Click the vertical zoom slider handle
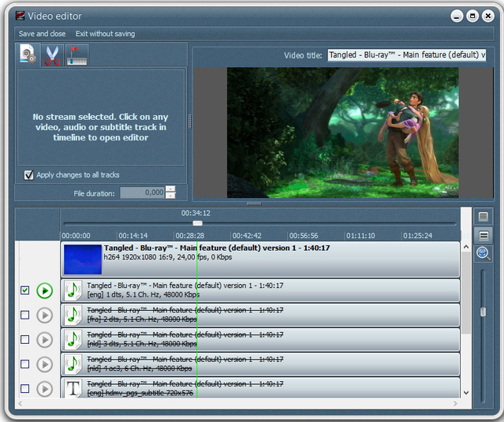The height and width of the screenshot is (422, 504). [x=483, y=312]
